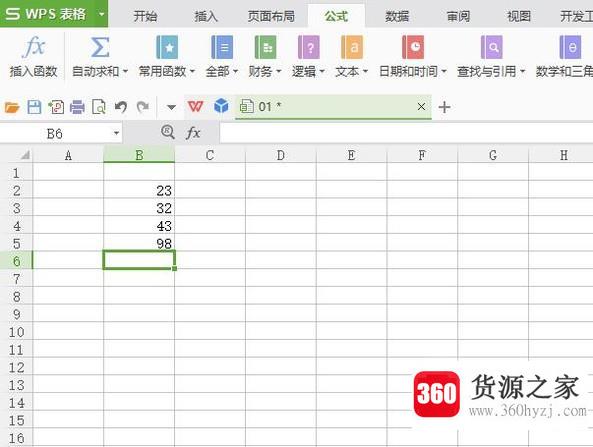Open the Financial (财务) functions icon
This screenshot has width=593, height=447.
265,47
